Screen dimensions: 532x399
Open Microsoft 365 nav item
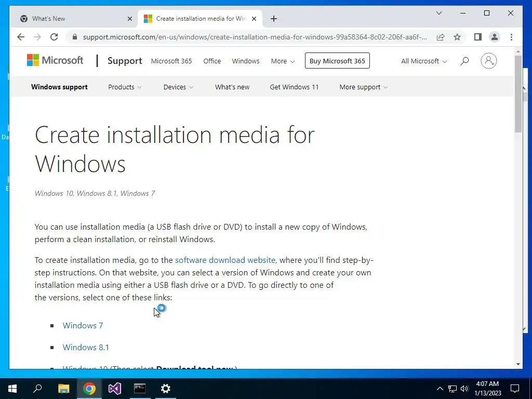[x=171, y=61]
